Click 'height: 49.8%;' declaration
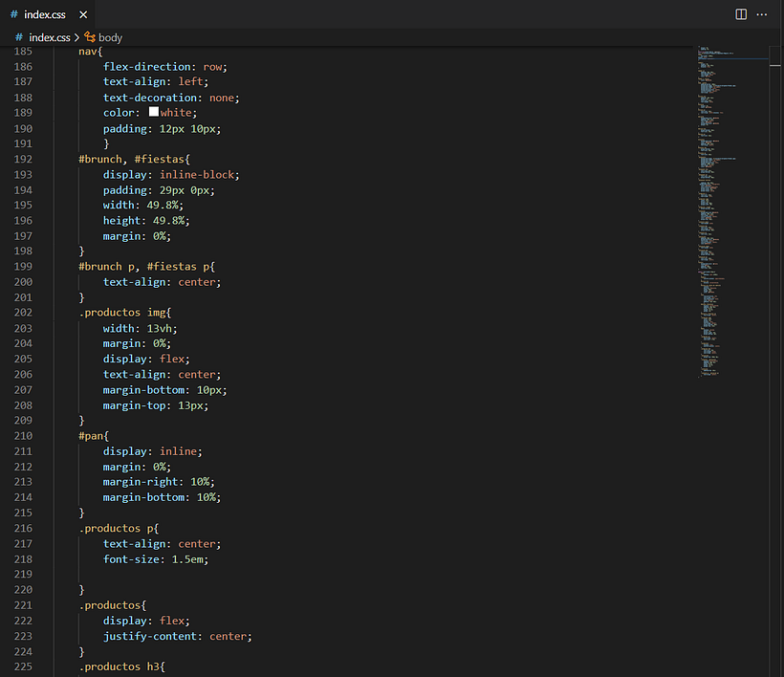Screen dimensions: 784x677 [x=146, y=221]
